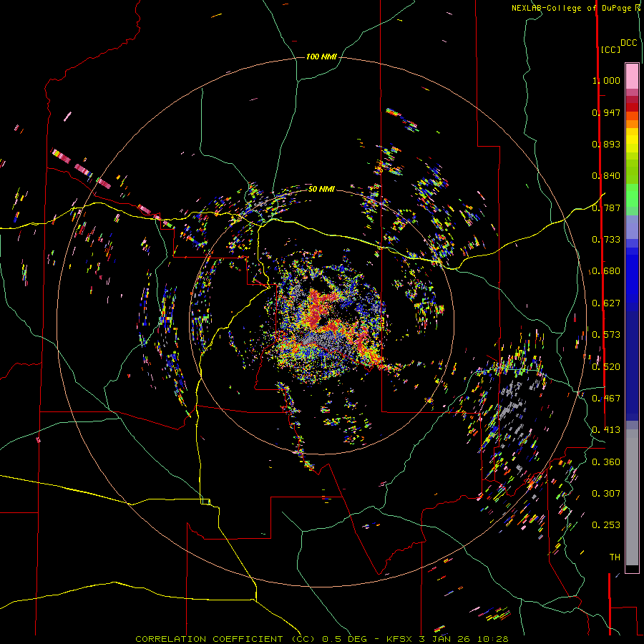Click the CORRELATION COEFFICIENT (CC) caption text

pyautogui.click(x=225, y=639)
